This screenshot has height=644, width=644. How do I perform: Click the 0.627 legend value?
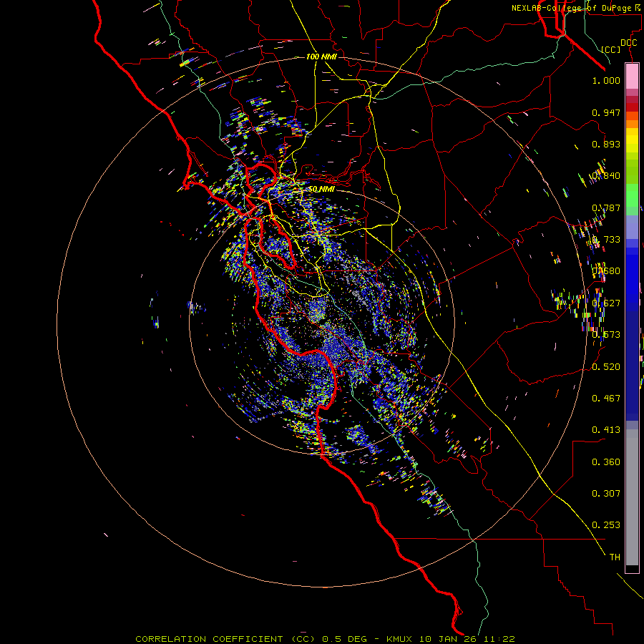click(606, 303)
